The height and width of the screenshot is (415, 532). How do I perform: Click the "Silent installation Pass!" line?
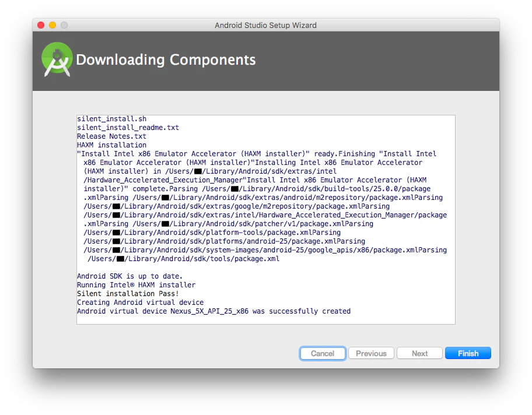coord(128,294)
